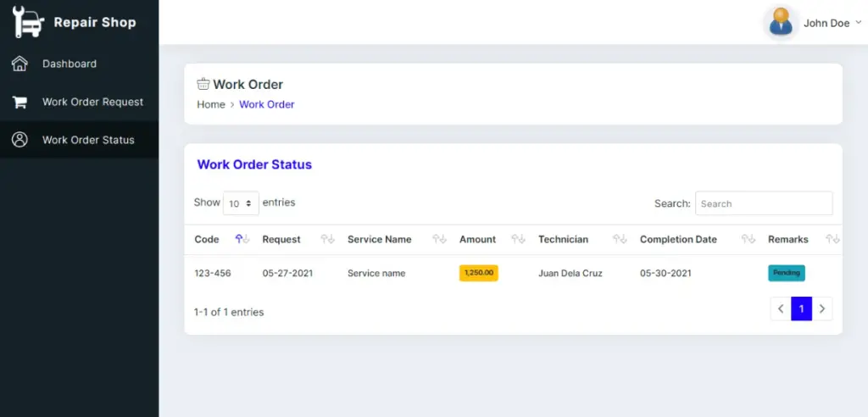Viewport: 868px width, 417px height.
Task: Click the Work Order Status heading
Action: tap(254, 164)
